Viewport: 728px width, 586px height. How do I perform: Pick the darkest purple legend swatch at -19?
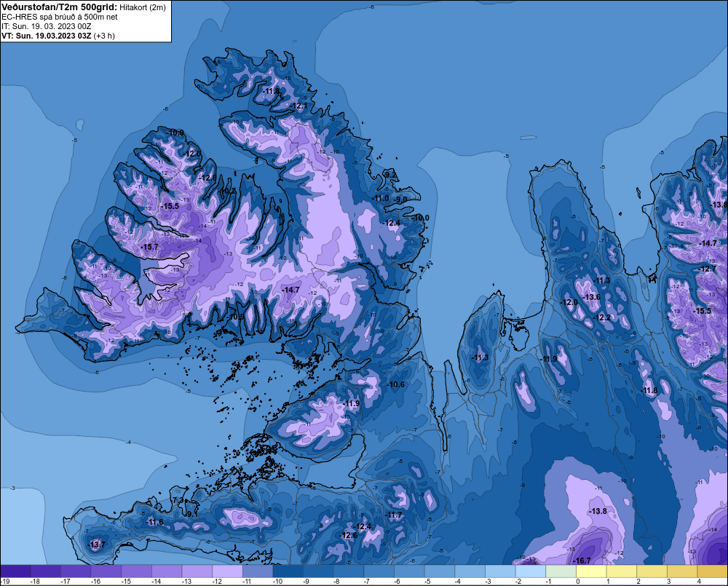tap(15, 571)
